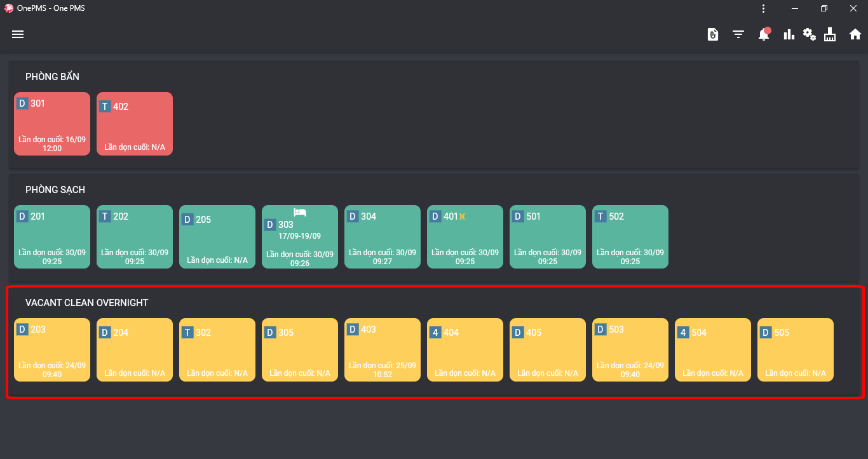Viewport: 868px width, 459px height.
Task: Open the three-dot window options menu
Action: tap(763, 8)
